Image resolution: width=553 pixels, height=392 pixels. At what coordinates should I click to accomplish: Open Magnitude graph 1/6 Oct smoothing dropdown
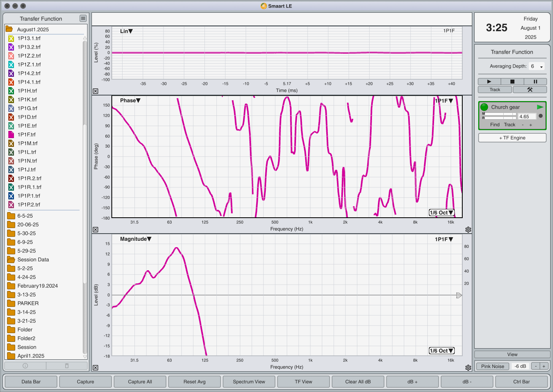pos(442,351)
